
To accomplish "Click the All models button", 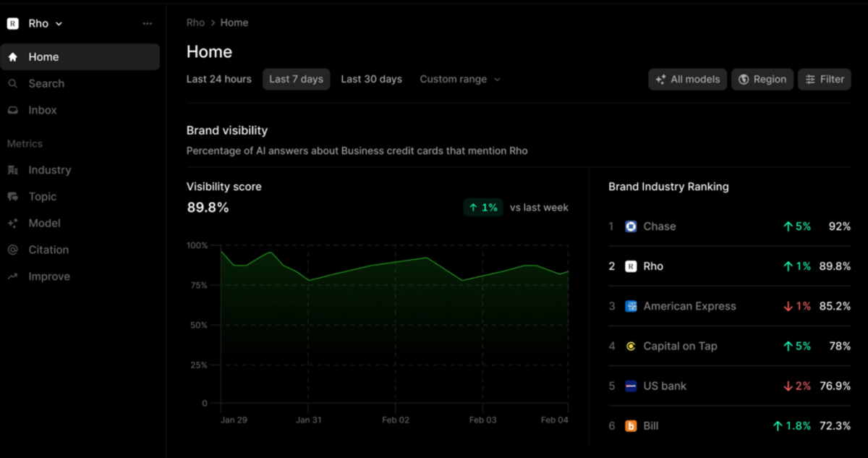I will point(687,80).
